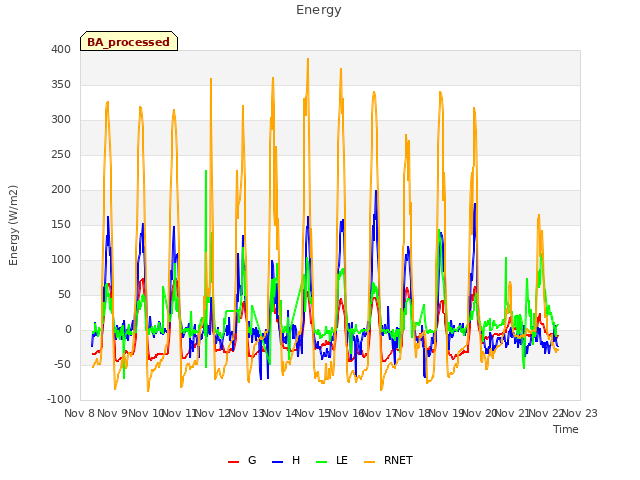The height and width of the screenshot is (480, 640).
Task: Click the blue H legend swatch
Action: point(277,462)
